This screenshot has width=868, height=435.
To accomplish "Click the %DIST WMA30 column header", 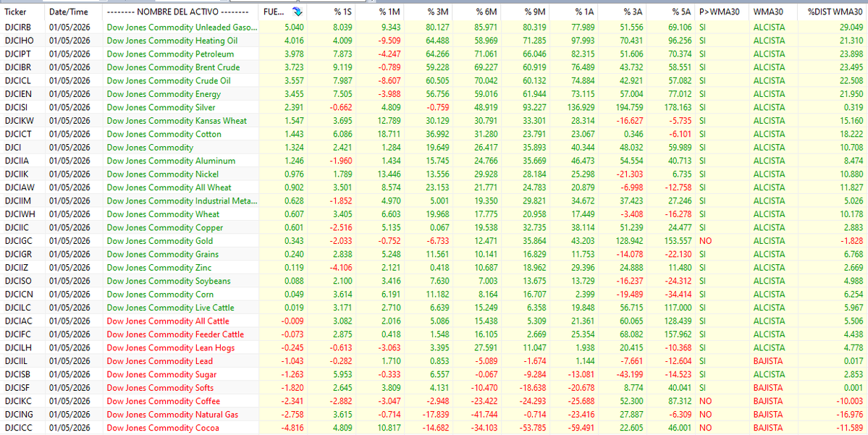I will click(x=835, y=12).
